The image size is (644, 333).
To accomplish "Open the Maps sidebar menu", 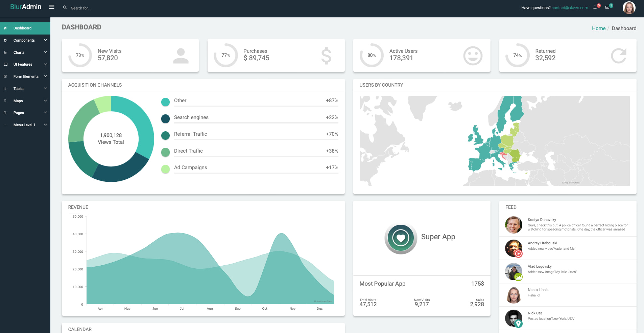I will [18, 101].
